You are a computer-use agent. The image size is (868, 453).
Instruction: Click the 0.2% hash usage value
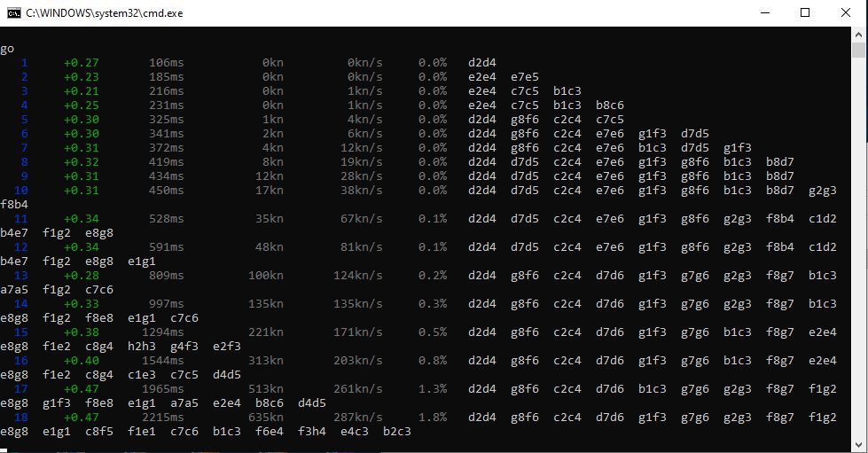(x=433, y=275)
